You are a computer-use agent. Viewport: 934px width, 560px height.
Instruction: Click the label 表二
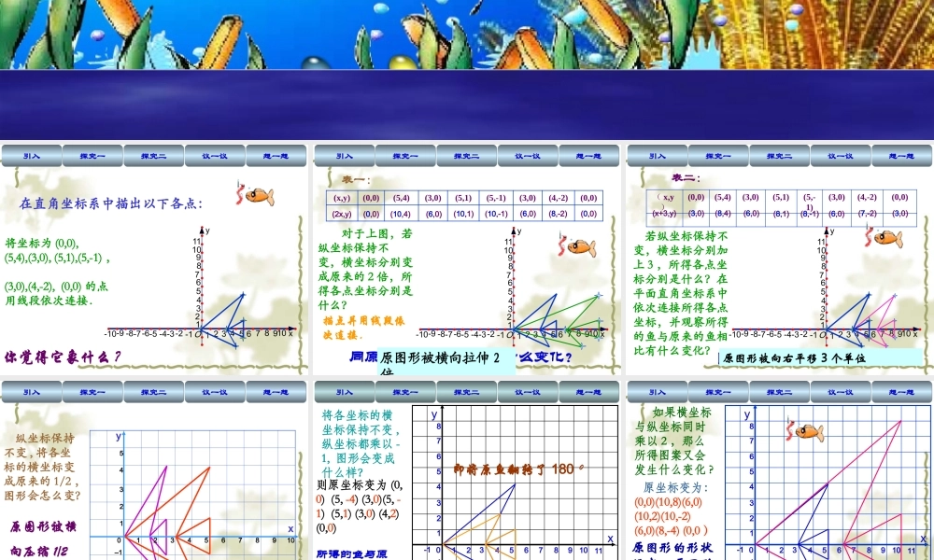(x=686, y=177)
